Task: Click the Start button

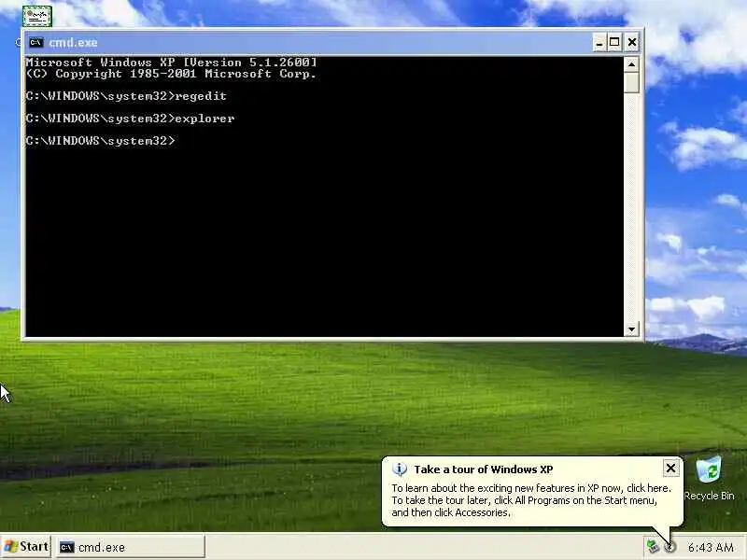Action: pos(26,547)
